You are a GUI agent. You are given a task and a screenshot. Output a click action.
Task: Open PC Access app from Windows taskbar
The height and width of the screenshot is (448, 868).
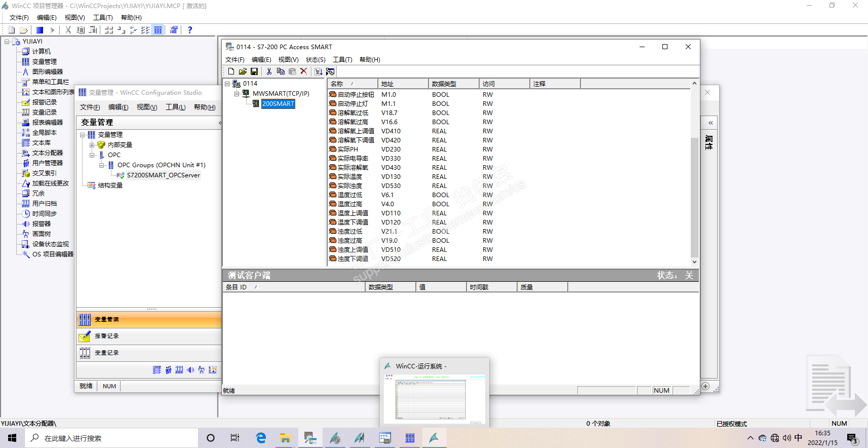[x=310, y=438]
